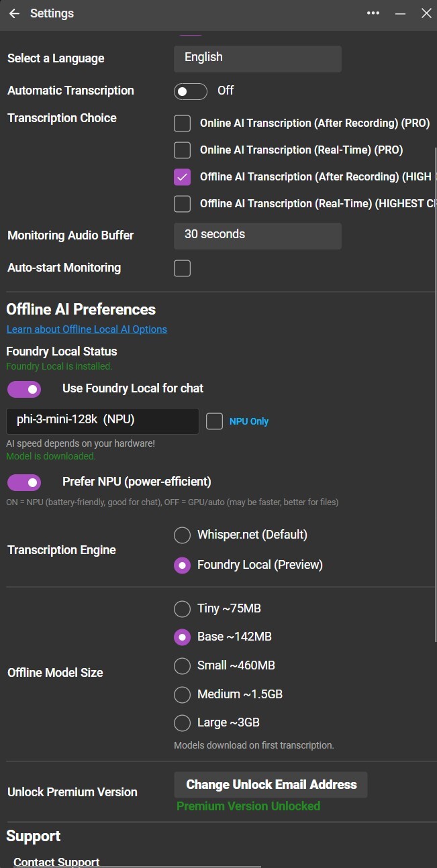Open the Monitoring Audio Buffer dropdown
Screen dimensions: 437x868
click(257, 235)
